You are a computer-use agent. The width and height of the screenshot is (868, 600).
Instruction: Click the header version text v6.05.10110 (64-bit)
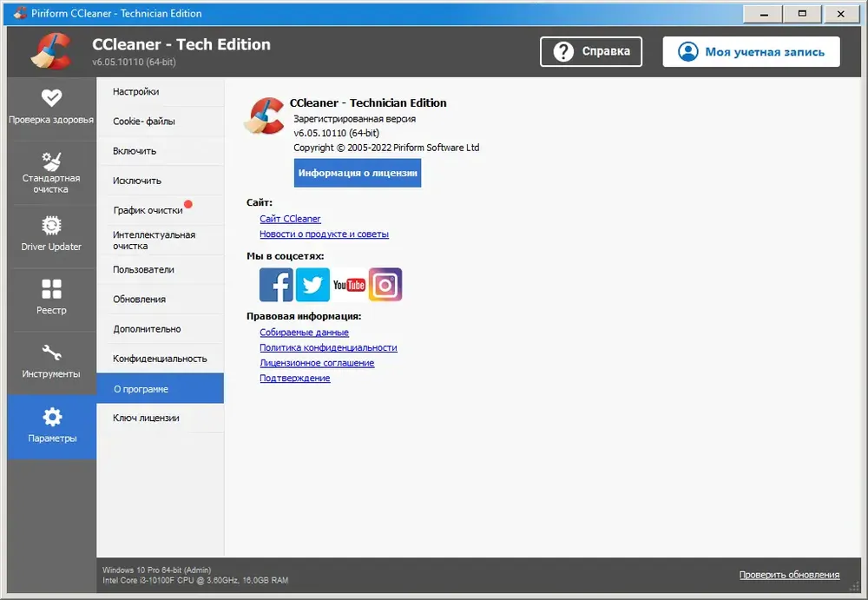134,62
